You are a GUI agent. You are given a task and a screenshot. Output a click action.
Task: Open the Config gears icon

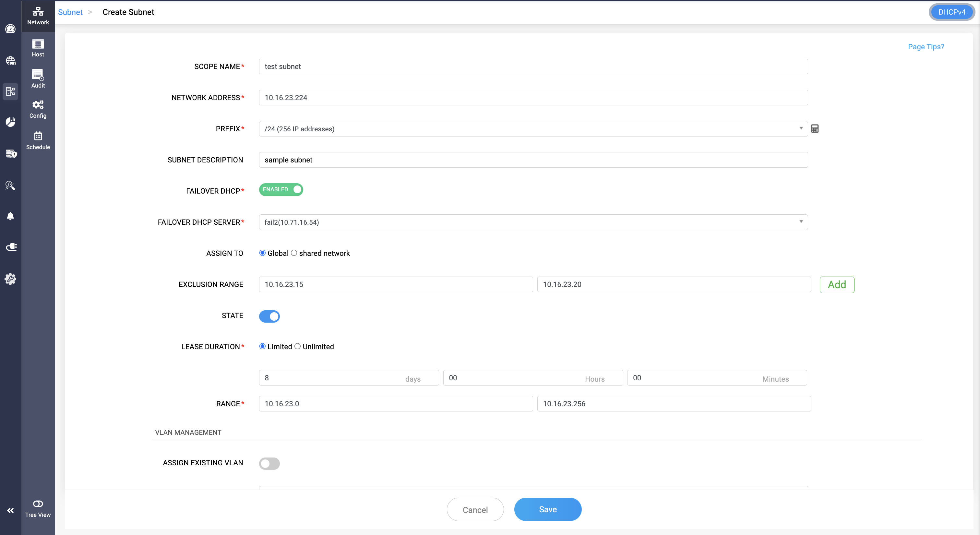[x=38, y=109]
